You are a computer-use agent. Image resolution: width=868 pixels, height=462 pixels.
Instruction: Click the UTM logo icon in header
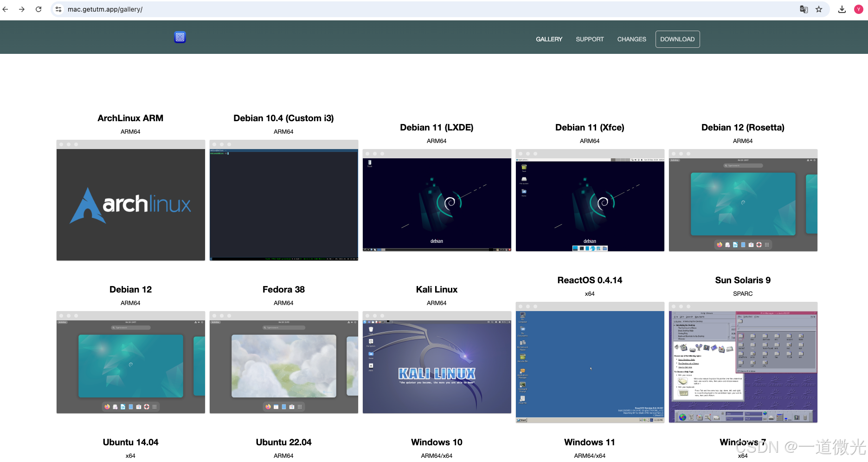click(x=180, y=37)
